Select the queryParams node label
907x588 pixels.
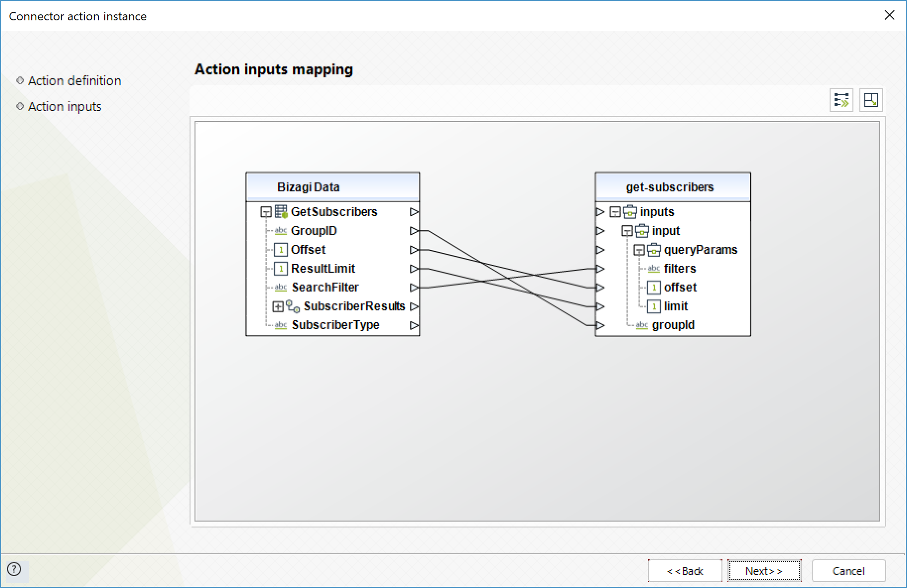[701, 249]
